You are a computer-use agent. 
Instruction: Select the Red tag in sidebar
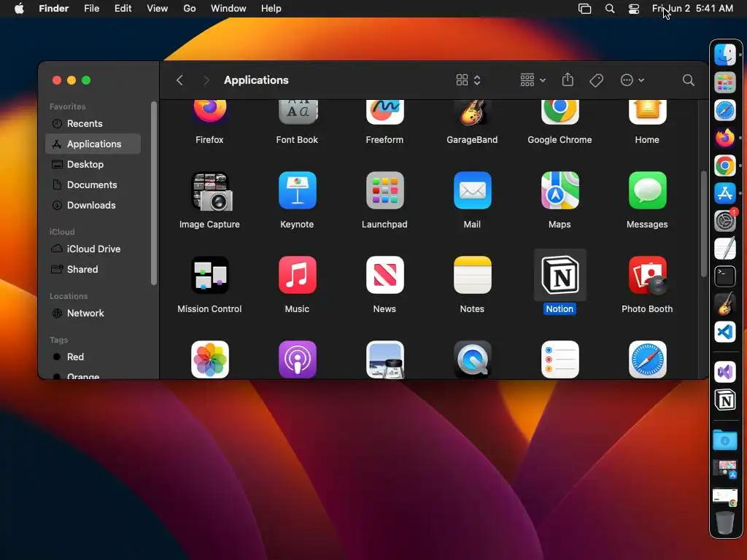(93, 357)
